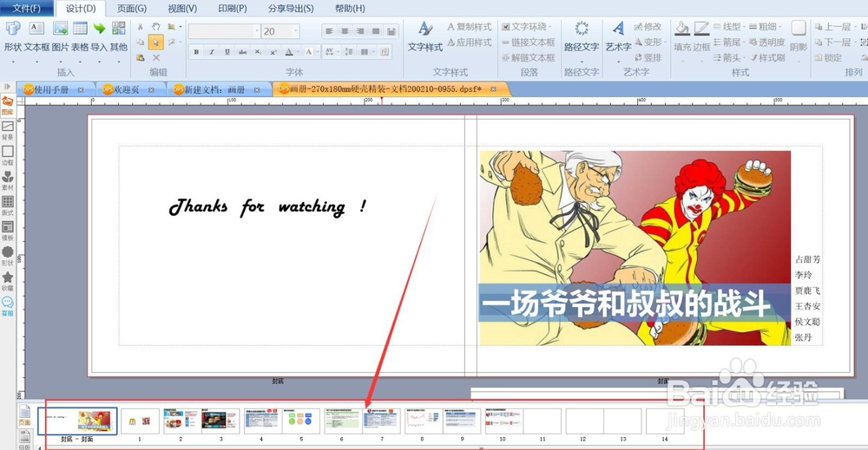Open 箭尾 arrow tail dropdown
This screenshot has height=450, width=868.
727,42
